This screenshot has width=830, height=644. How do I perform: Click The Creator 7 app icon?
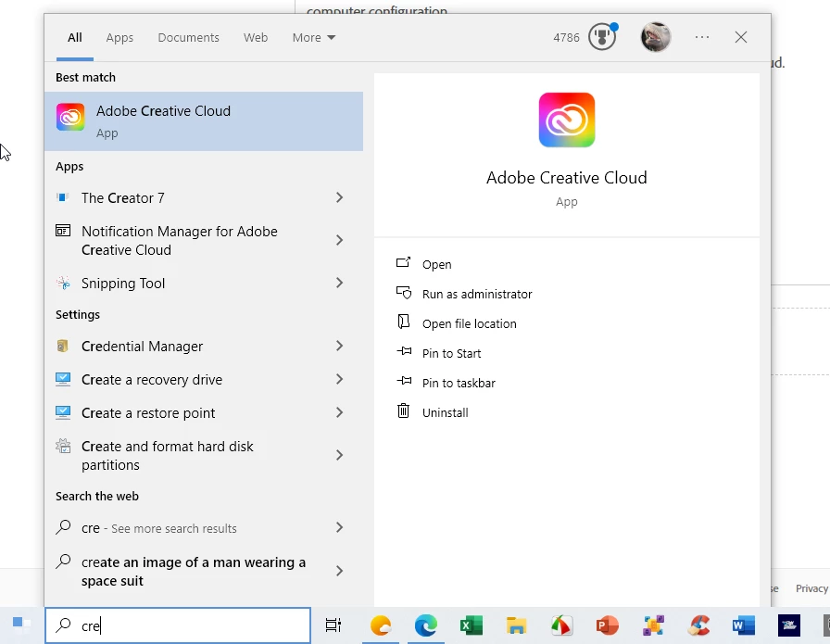point(62,197)
